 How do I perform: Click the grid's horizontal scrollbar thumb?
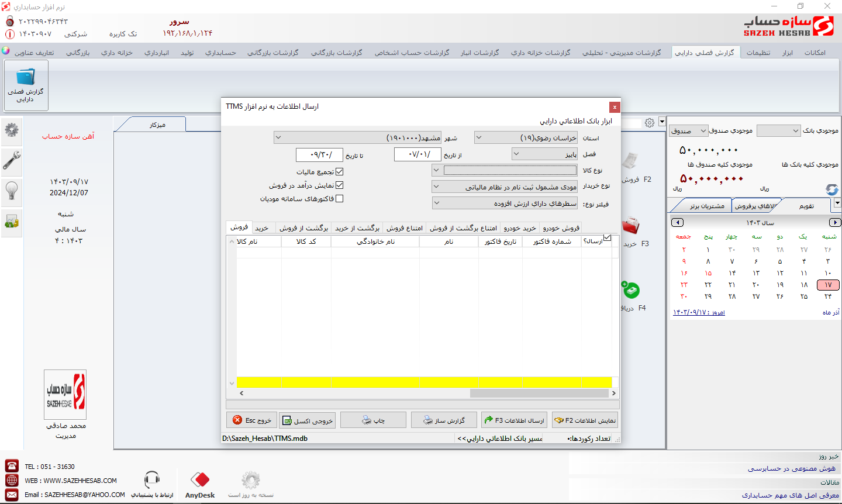pyautogui.click(x=540, y=393)
